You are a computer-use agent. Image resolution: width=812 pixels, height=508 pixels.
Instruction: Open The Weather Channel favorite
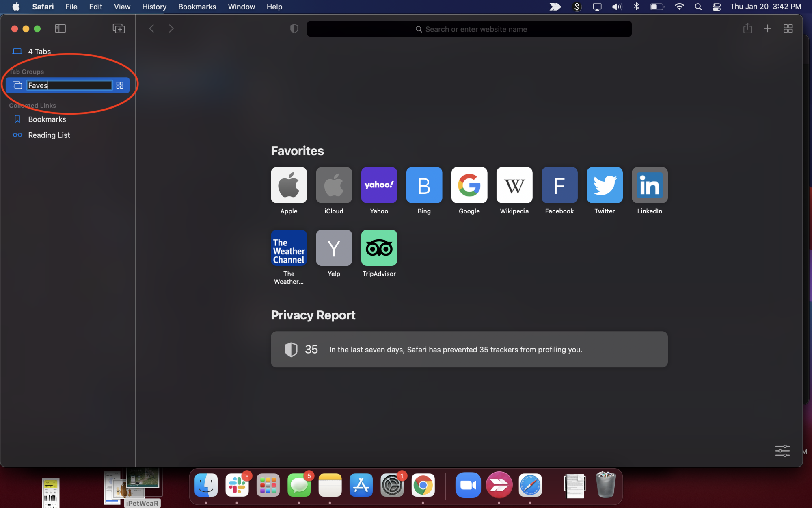coord(289,247)
